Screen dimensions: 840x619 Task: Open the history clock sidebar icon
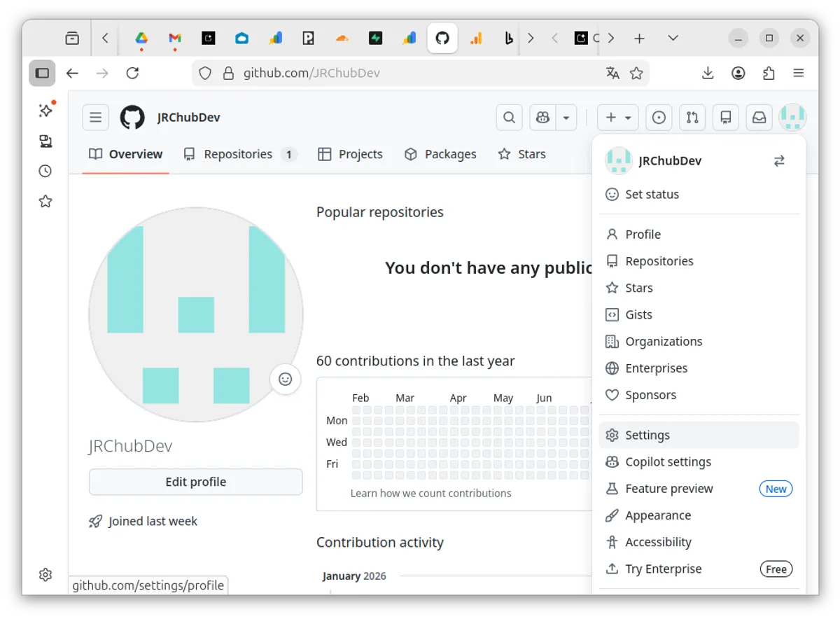[45, 172]
